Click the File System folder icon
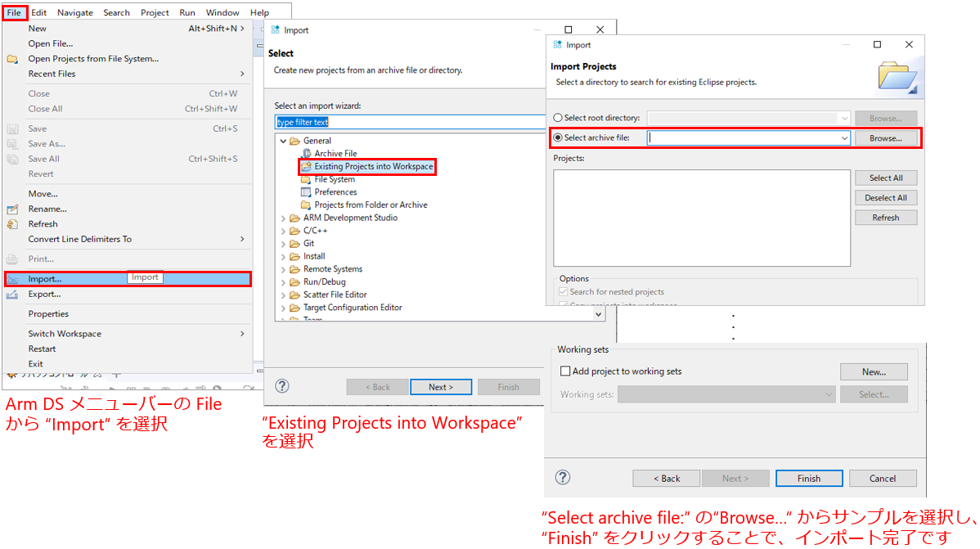Image resolution: width=980 pixels, height=549 pixels. coord(307,179)
